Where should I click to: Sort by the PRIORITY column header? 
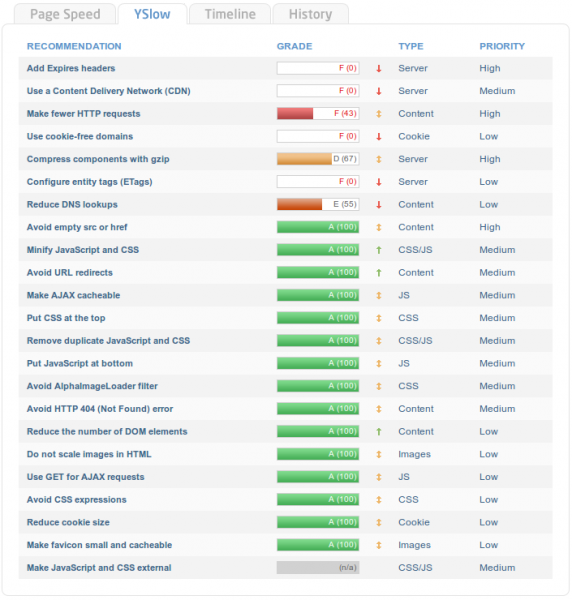[502, 46]
